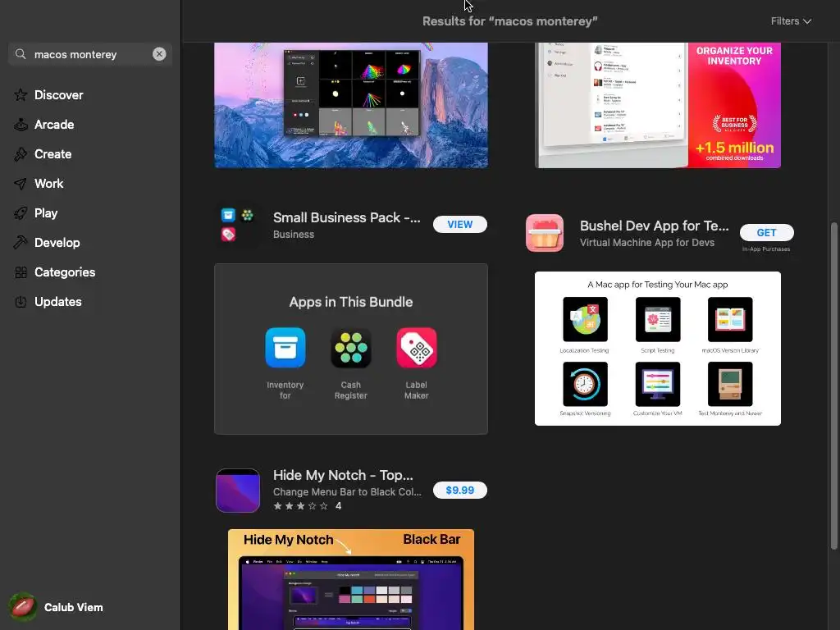Screen dimensions: 840x630
Task: Open Label Maker app icon in bundle
Action: click(416, 348)
